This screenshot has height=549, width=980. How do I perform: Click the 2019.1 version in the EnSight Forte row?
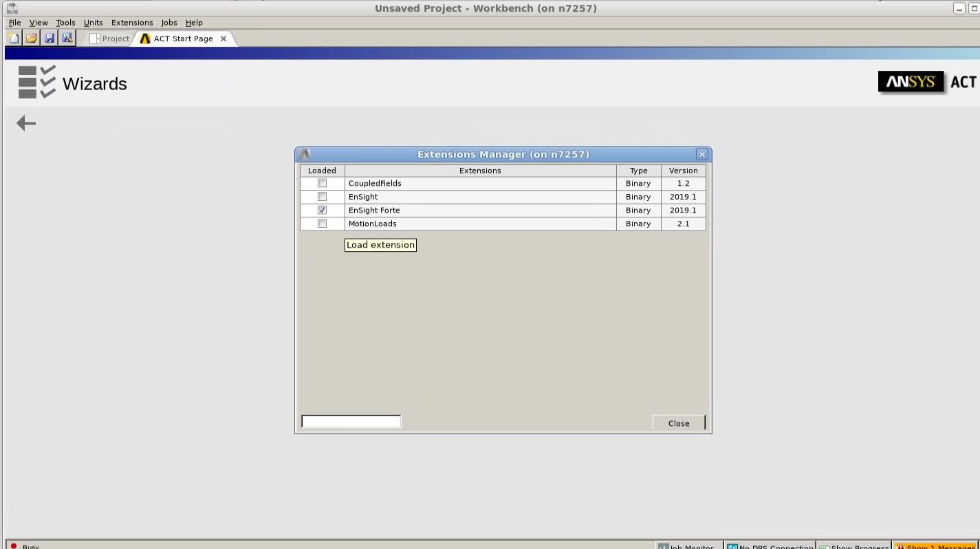pyautogui.click(x=683, y=211)
